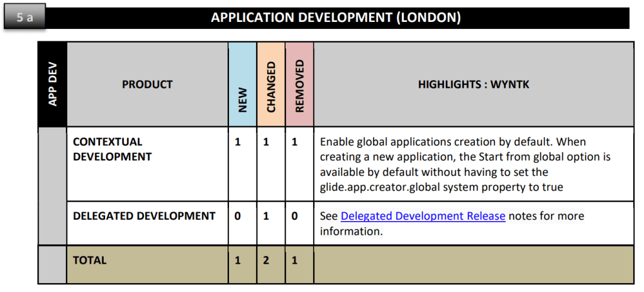The width and height of the screenshot is (644, 292).
Task: Select the NEW count for Contextual Development
Action: point(238,143)
